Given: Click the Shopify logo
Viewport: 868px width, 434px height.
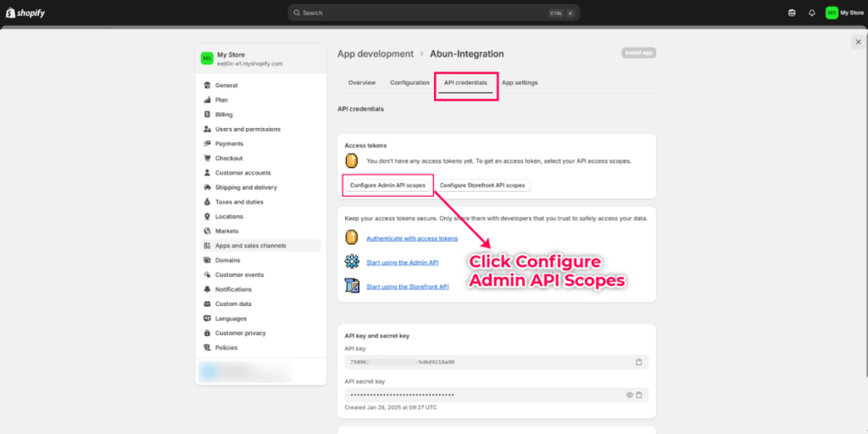Looking at the screenshot, I should pyautogui.click(x=25, y=13).
